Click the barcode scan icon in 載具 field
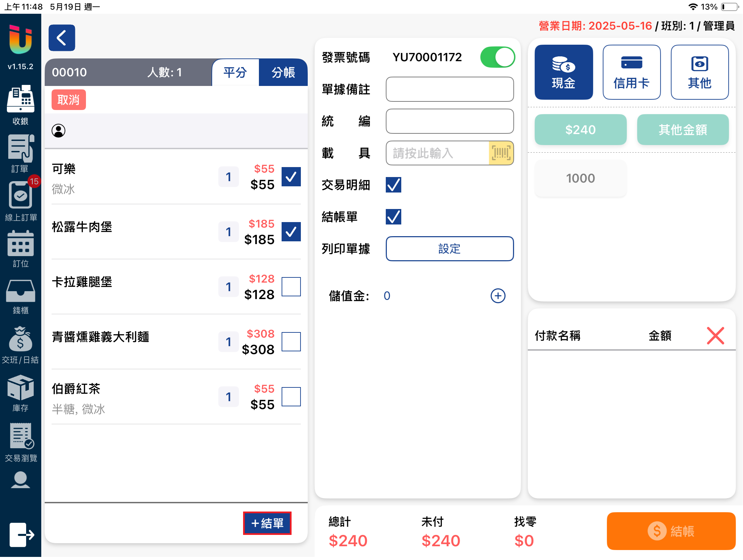The height and width of the screenshot is (560, 743). [x=501, y=153]
